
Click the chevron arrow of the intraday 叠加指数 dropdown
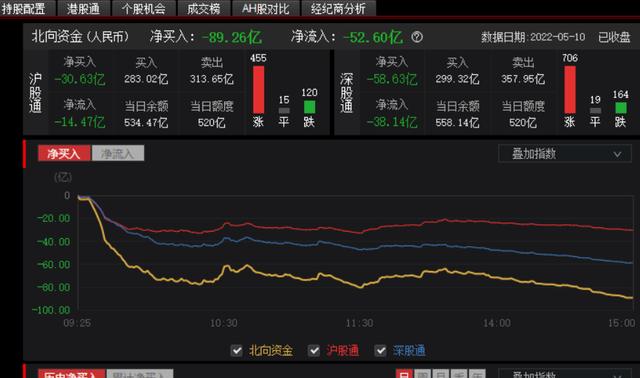[617, 154]
